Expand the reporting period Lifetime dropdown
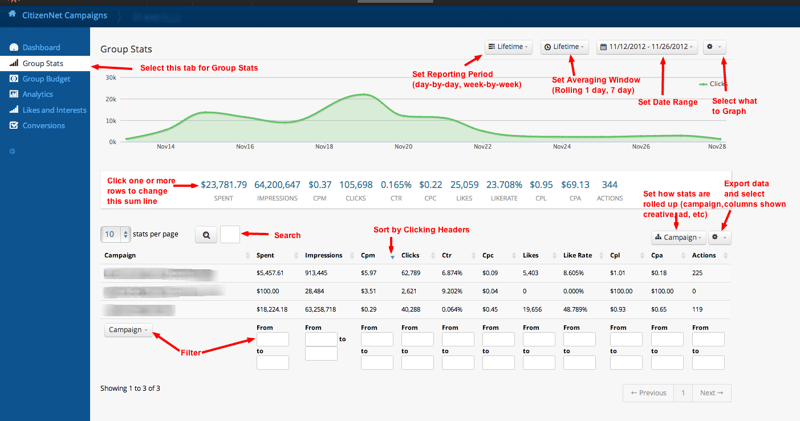 (508, 47)
